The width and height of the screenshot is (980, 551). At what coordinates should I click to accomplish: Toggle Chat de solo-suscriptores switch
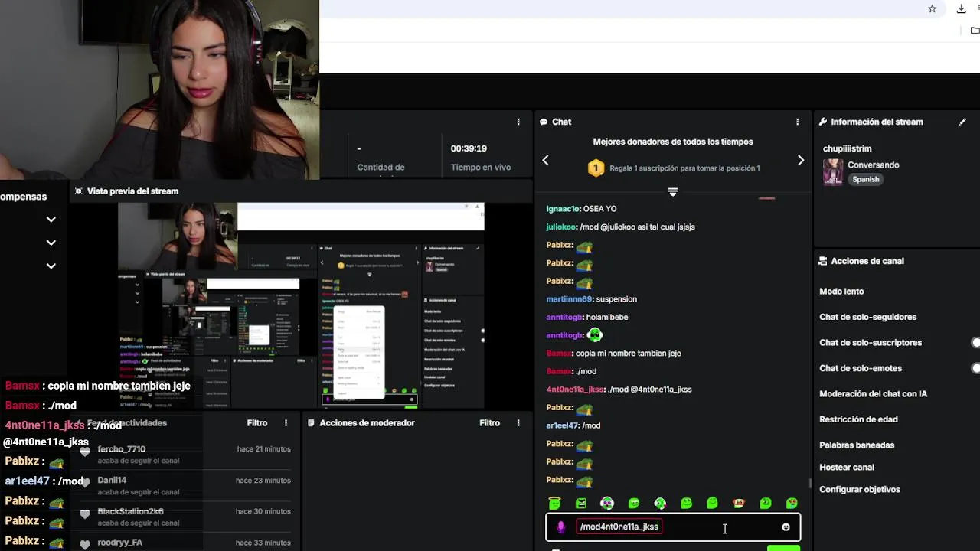[975, 343]
